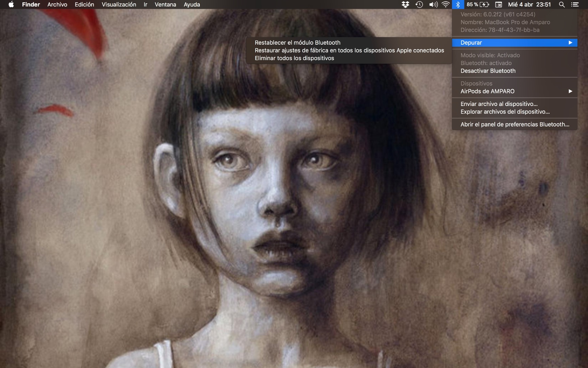Open the Edición menu
This screenshot has width=588, height=368.
click(84, 4)
